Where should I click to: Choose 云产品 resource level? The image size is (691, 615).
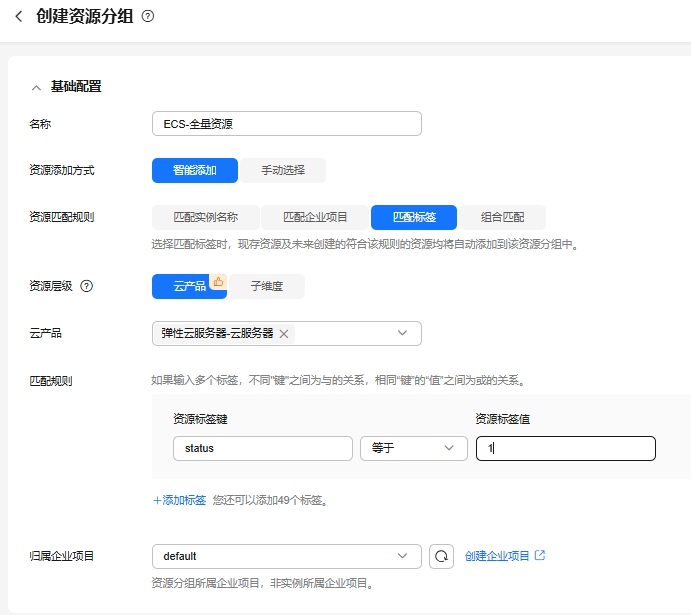tap(189, 286)
